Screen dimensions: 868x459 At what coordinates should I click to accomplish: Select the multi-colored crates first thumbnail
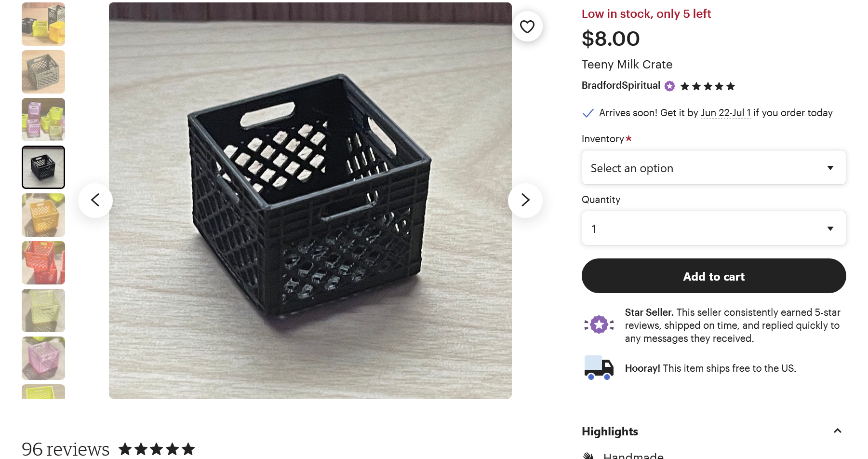point(43,24)
